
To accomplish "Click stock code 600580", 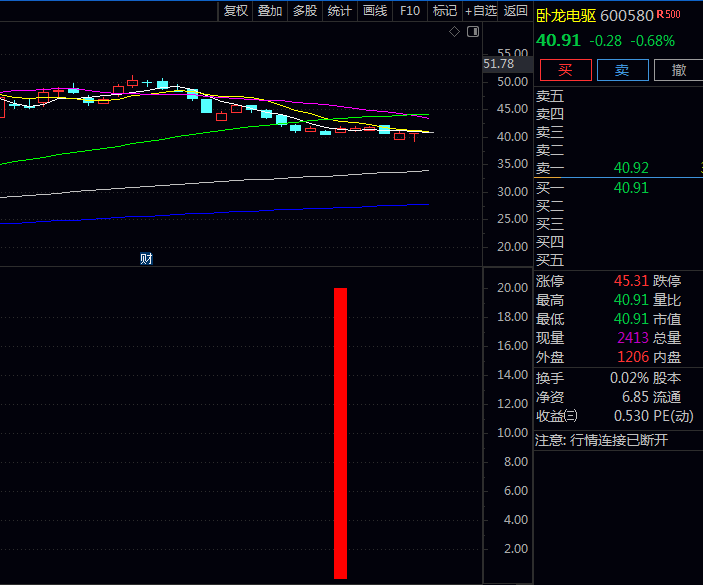I will point(627,16).
